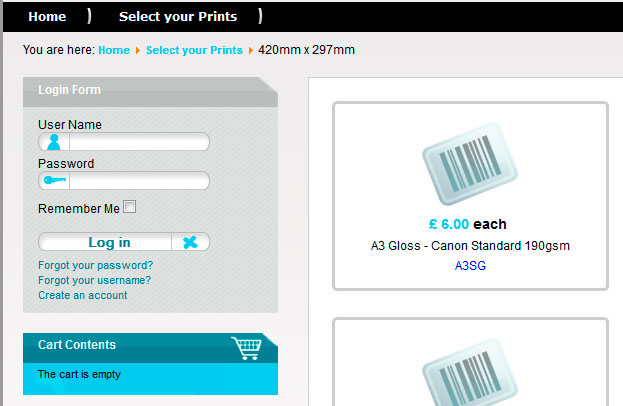Follow the Forgot your password? link
Image resolution: width=623 pixels, height=406 pixels.
95,265
